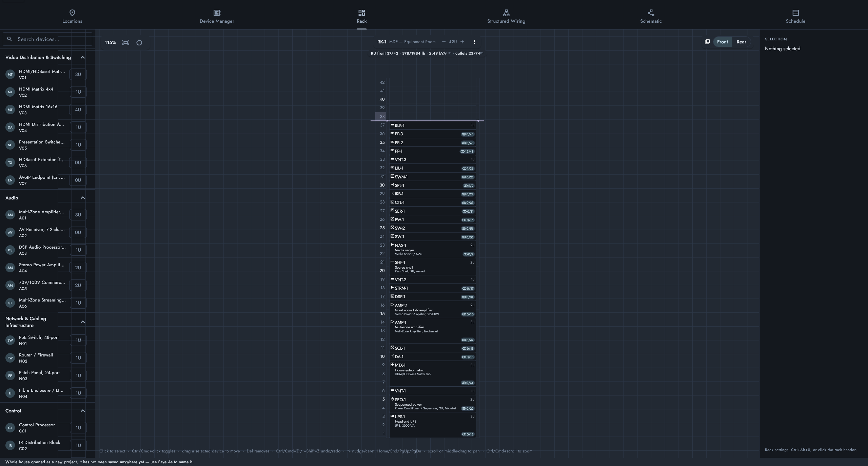Click the reset view rotate icon
This screenshot has width=868, height=466.
pyautogui.click(x=139, y=42)
